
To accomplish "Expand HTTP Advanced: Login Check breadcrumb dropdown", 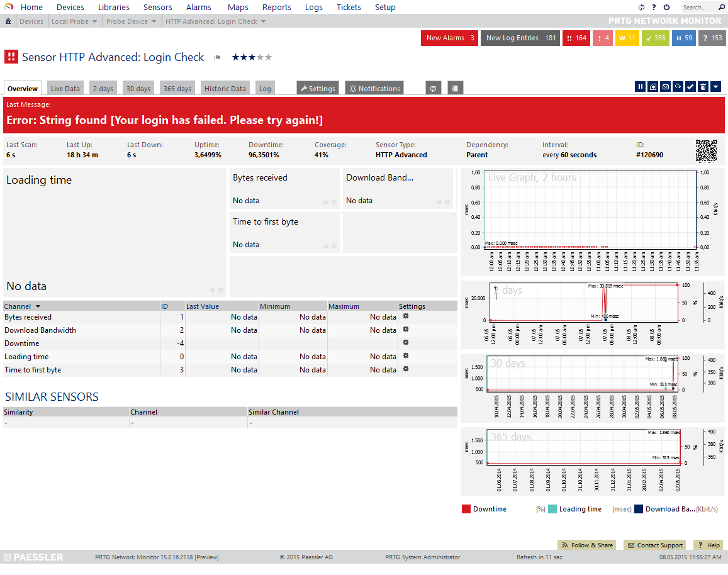I will [263, 21].
